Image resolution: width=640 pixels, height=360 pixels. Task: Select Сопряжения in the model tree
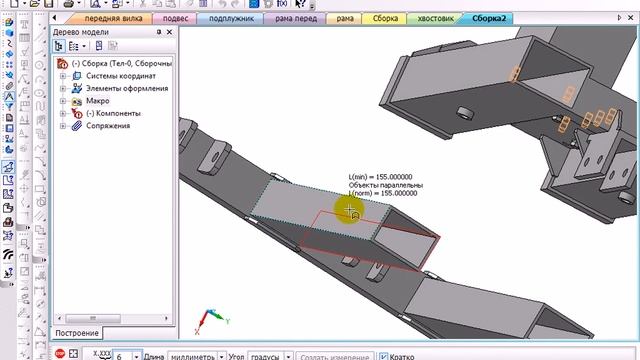(x=108, y=126)
